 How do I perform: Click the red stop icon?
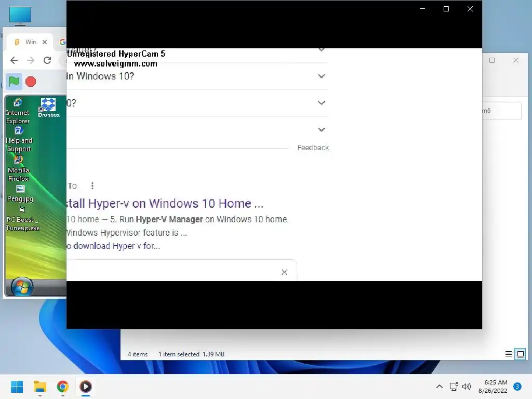pyautogui.click(x=31, y=82)
